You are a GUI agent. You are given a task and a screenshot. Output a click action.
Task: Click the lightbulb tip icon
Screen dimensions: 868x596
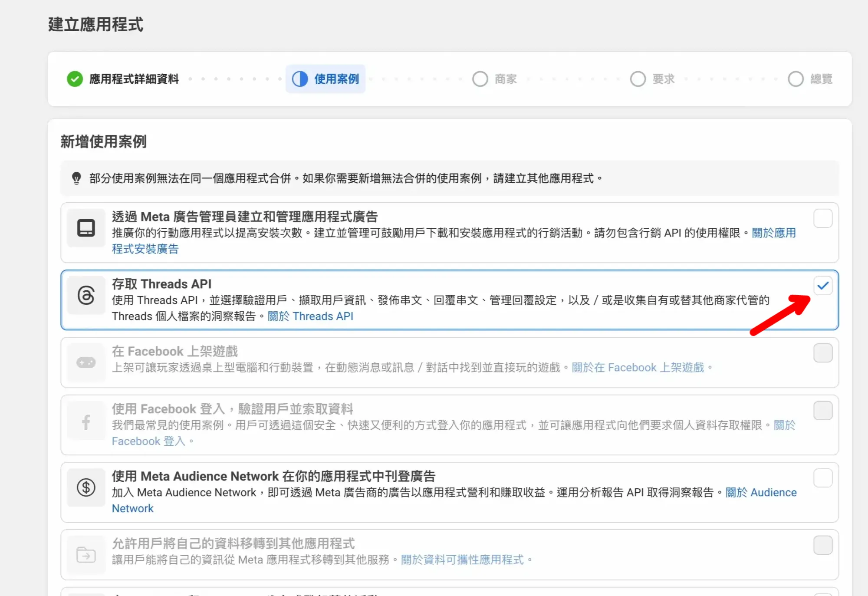(76, 178)
